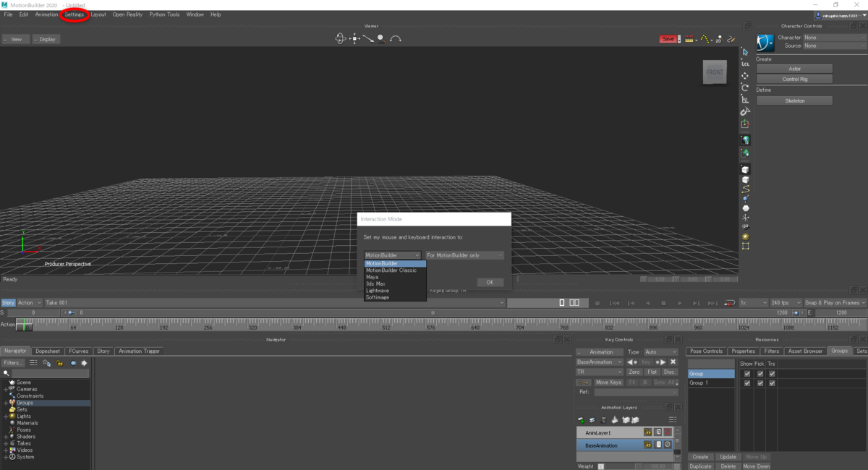This screenshot has height=470, width=868.
Task: Toggle the Show checkbox for Group 1
Action: click(x=747, y=383)
